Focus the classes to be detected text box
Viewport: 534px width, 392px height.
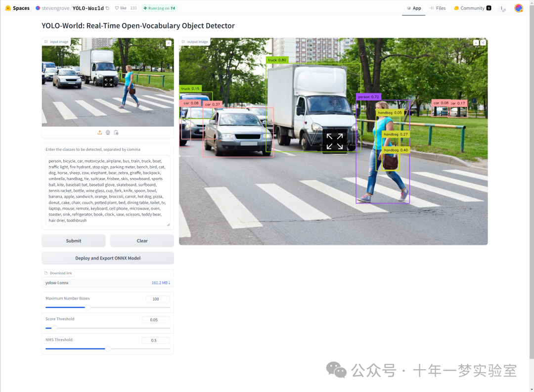tap(108, 191)
